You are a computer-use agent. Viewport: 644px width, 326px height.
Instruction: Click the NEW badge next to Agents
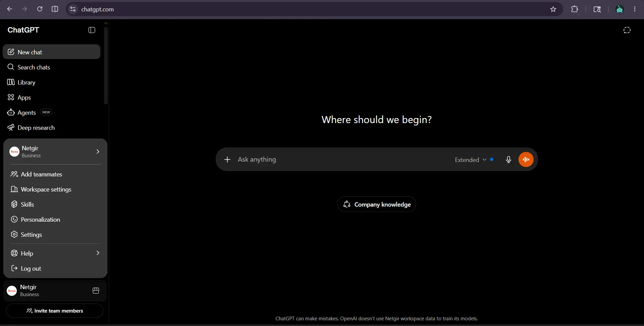point(46,112)
